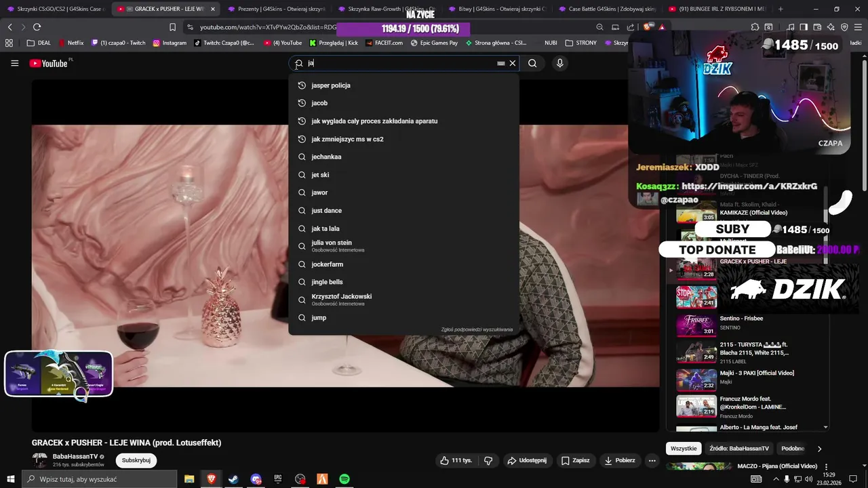Choose the 'jechankaa' suggestion
This screenshot has height=488, width=868.
click(403, 157)
